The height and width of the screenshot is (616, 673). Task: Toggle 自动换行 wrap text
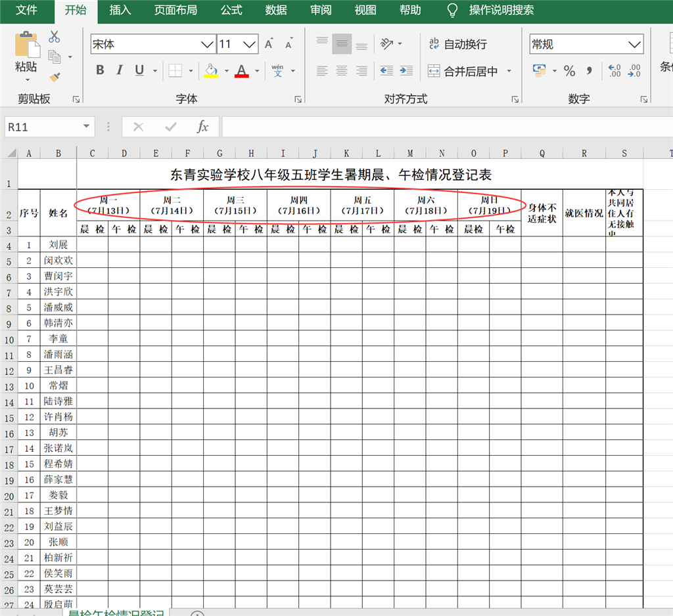pyautogui.click(x=457, y=45)
